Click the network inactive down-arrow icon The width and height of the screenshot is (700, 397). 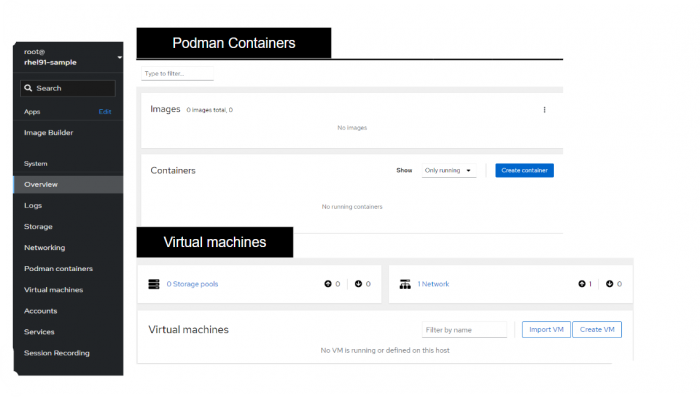point(609,284)
